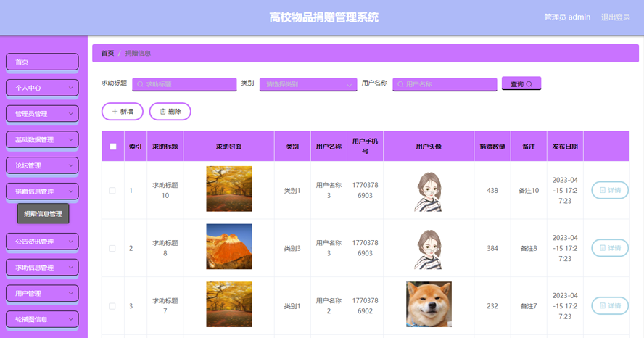Expand the 管理员管理 sidebar menu
The width and height of the screenshot is (644, 338).
coord(42,114)
